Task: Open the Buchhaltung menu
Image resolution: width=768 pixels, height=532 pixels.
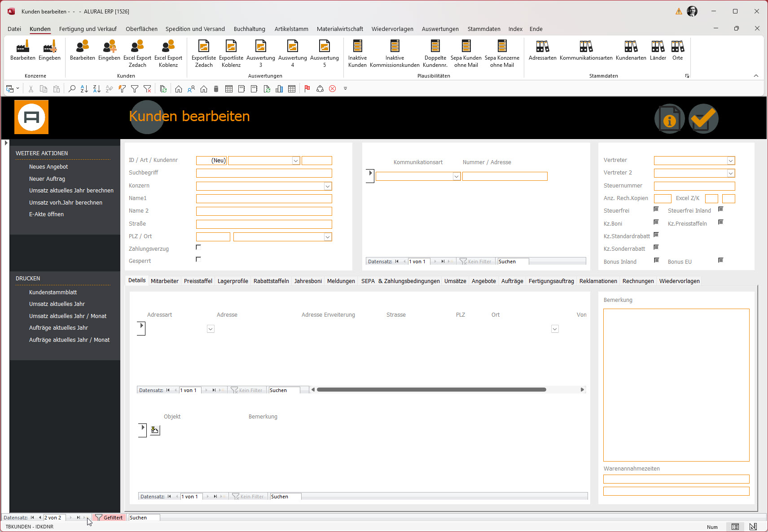Action: (x=249, y=29)
